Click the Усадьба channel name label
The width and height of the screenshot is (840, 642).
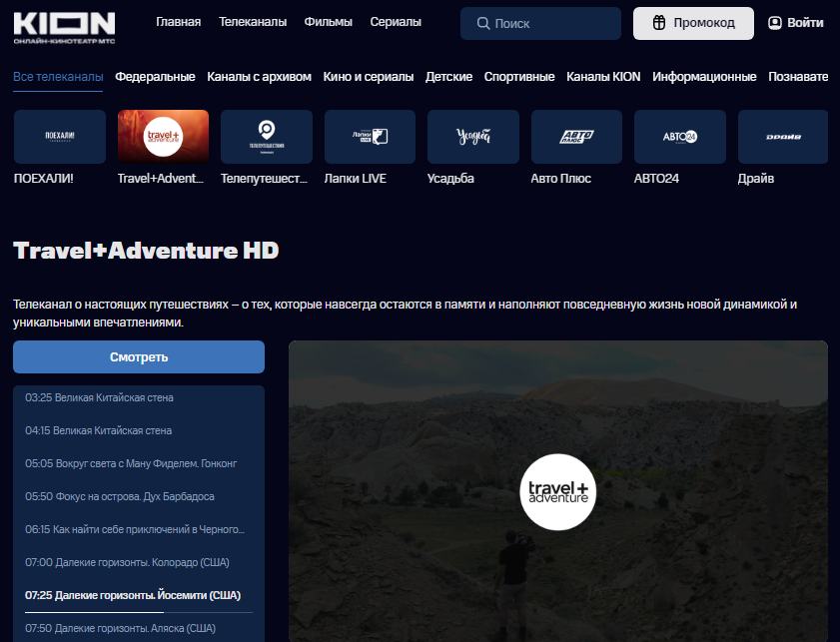pos(450,179)
